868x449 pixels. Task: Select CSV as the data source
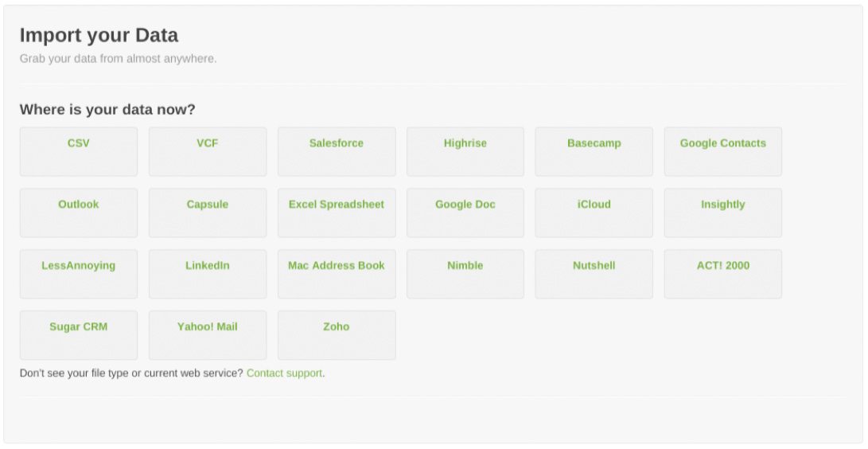[x=79, y=152]
